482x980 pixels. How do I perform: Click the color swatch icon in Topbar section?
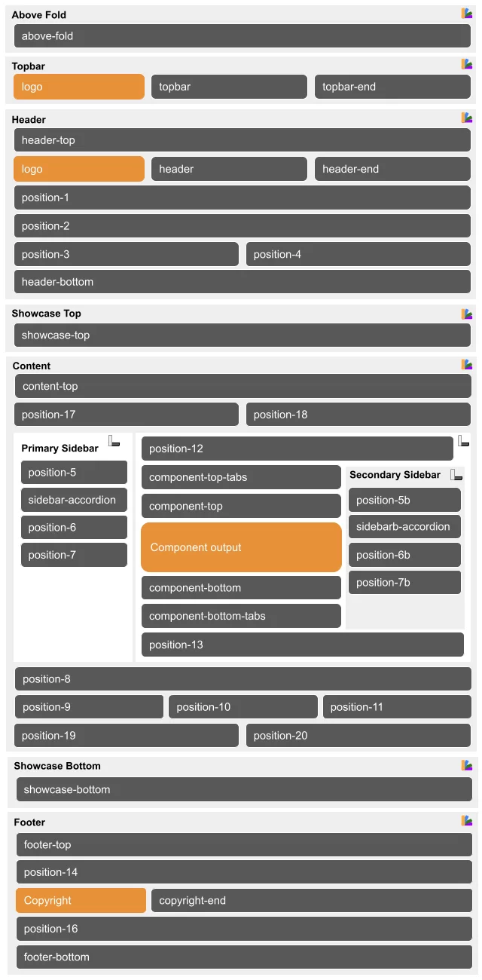(467, 65)
